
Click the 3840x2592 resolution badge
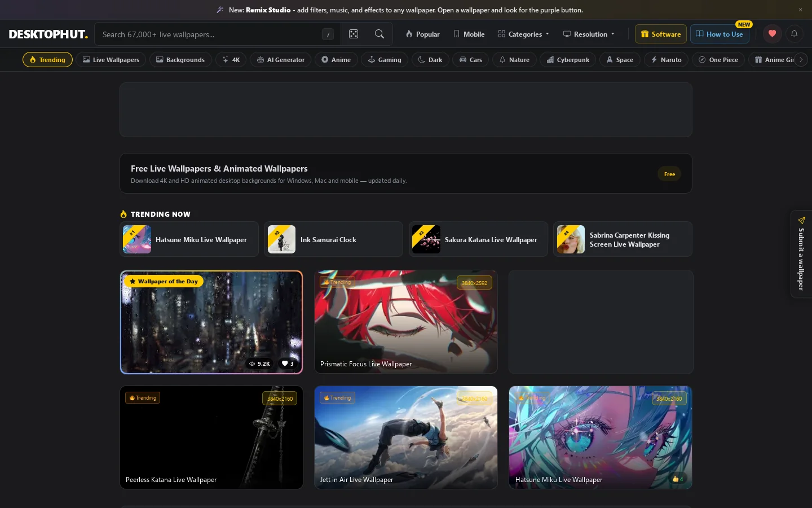474,283
